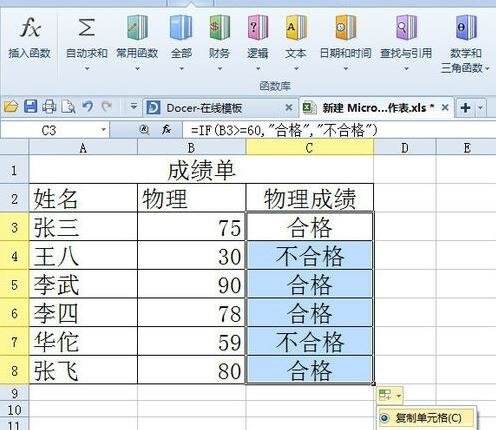Click the Insert Function (插入函数) icon
The image size is (496, 430).
point(30,28)
